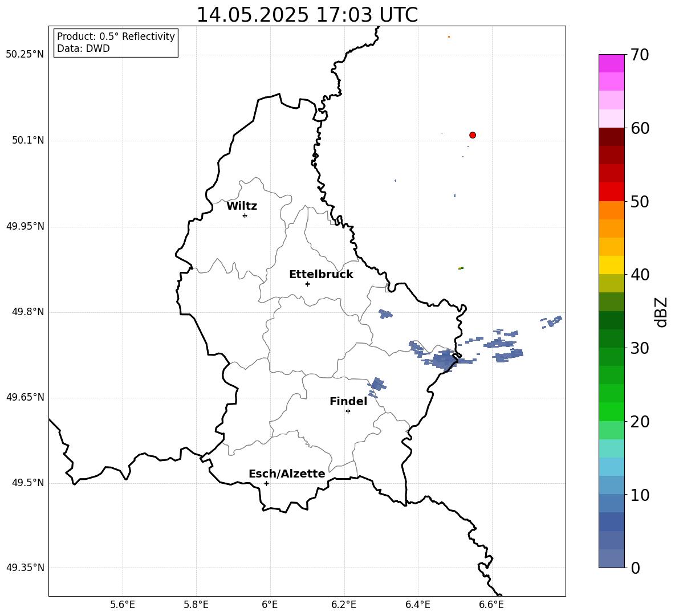The height and width of the screenshot is (616, 675).
Task: Click the 0 tick label on colorbar
Action: pos(635,568)
